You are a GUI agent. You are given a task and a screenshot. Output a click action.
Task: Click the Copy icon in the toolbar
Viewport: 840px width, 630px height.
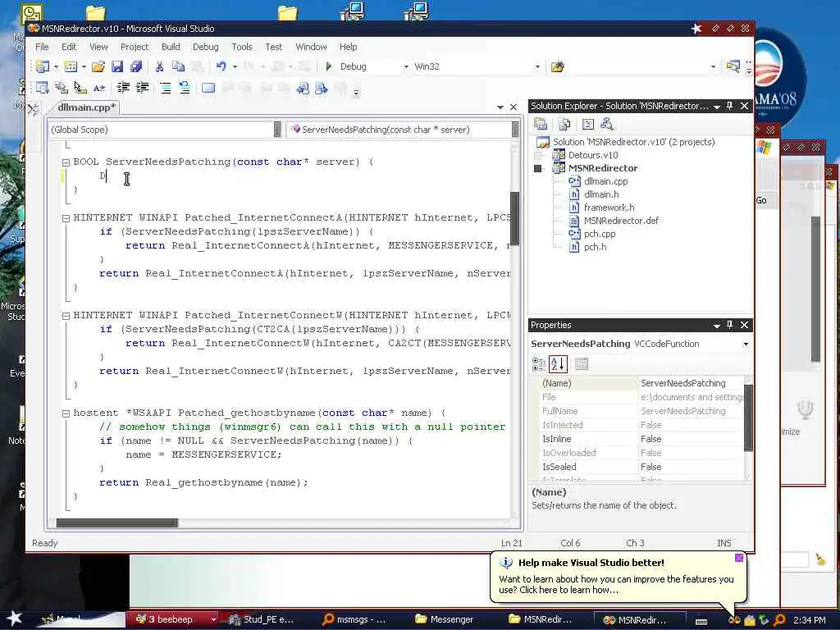tap(178, 66)
